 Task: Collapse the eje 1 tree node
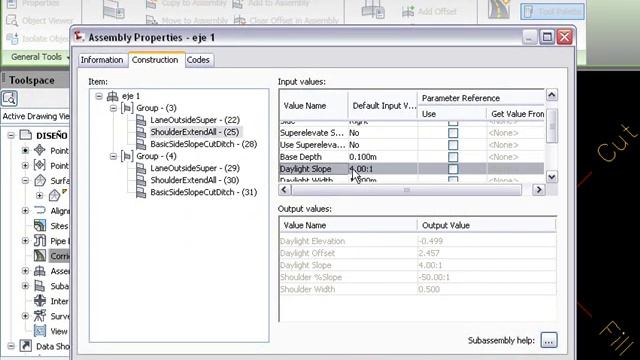pyautogui.click(x=99, y=96)
